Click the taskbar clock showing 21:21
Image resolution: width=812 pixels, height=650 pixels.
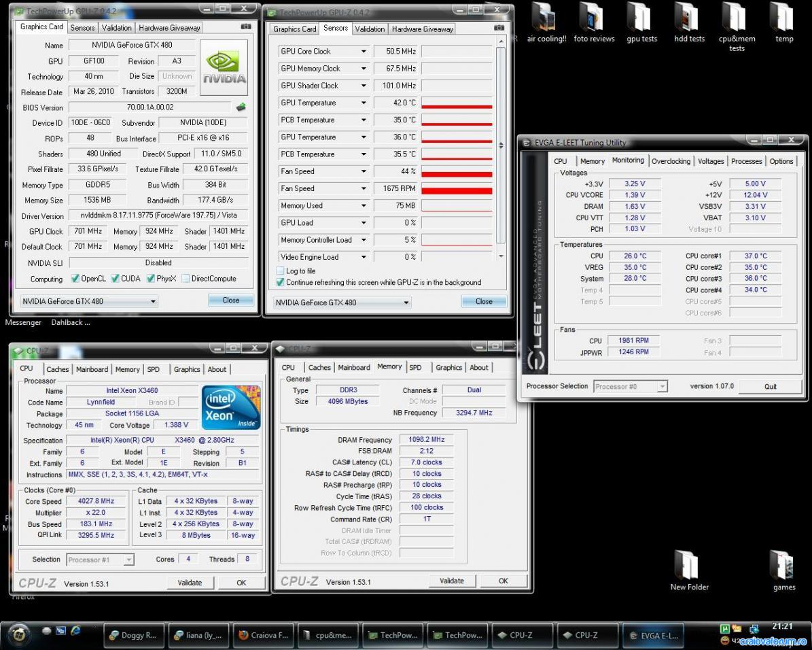pyautogui.click(x=782, y=626)
